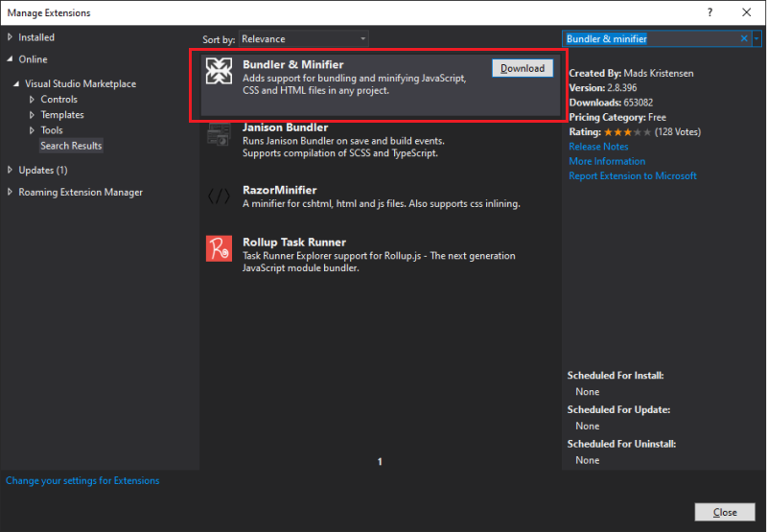Select the RazorMinifier result title
The height and width of the screenshot is (532, 767).
point(280,190)
